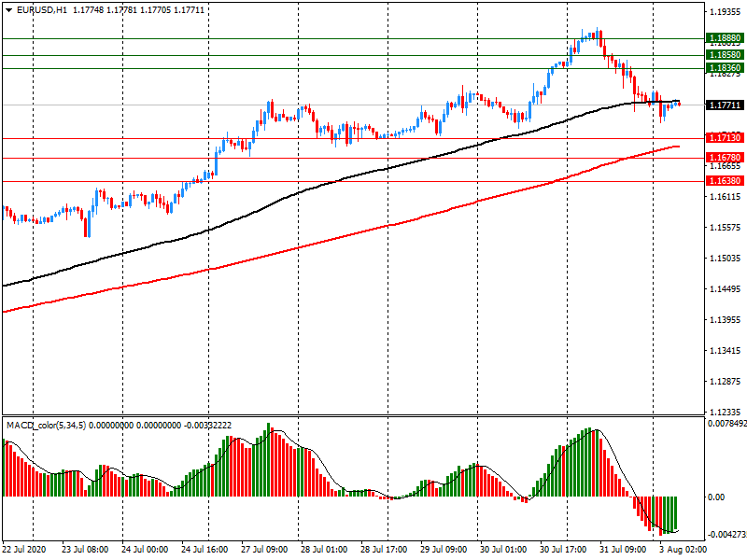Click the 27 Jul 09:00 time label

tap(264, 550)
